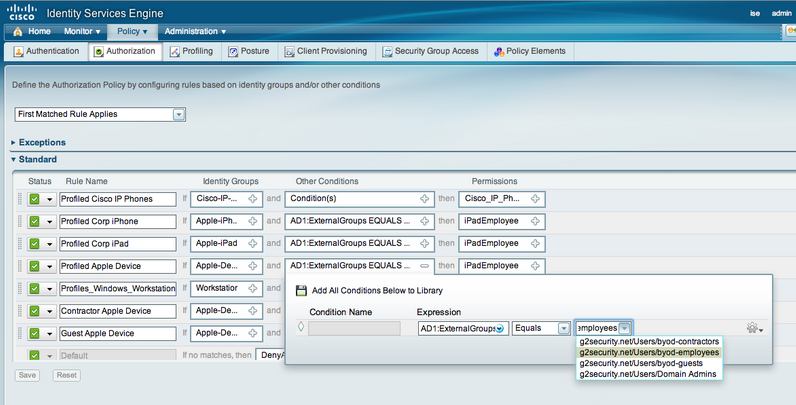Select g2security.net/Users/byod-employees option
The image size is (796, 405).
pos(649,352)
